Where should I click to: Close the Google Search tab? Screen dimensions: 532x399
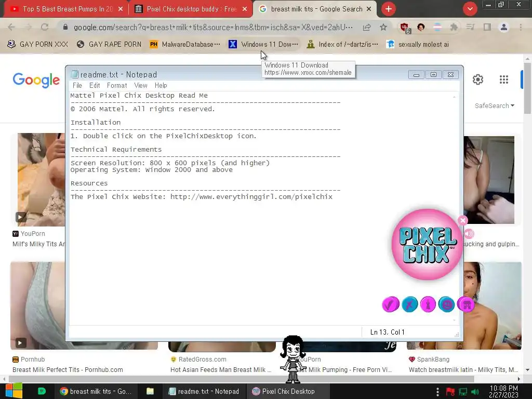[x=369, y=9]
